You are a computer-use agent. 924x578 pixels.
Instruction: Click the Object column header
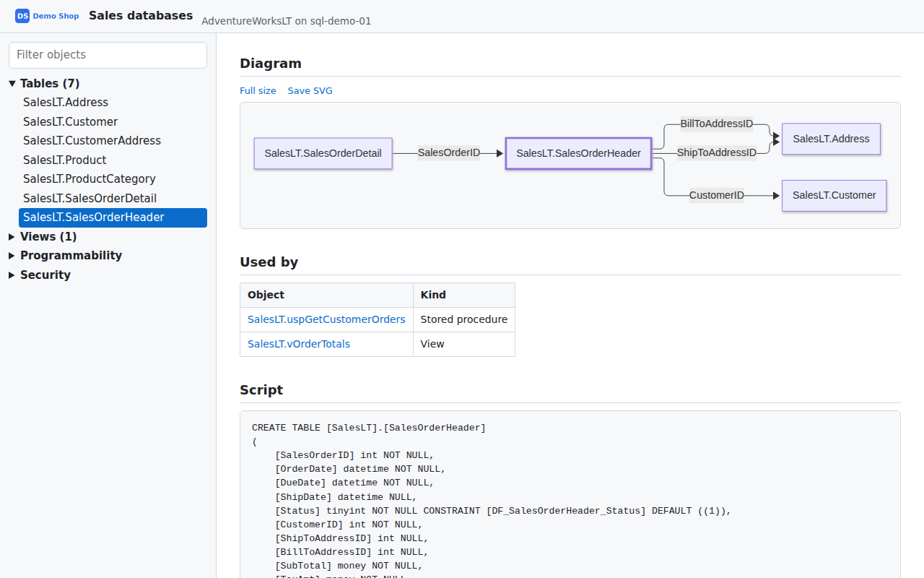(326, 295)
